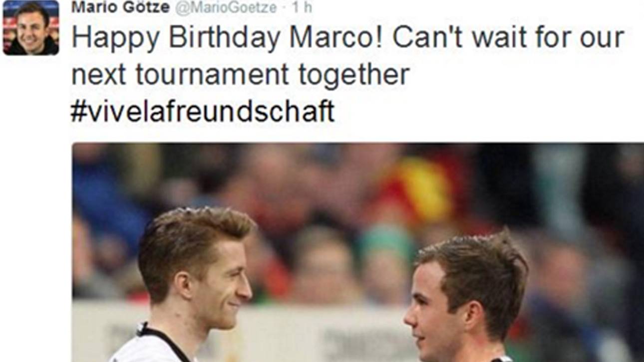Image resolution: width=644 pixels, height=362 pixels.
Task: Open the tweet's 1 h timestamp
Action: 302,8
